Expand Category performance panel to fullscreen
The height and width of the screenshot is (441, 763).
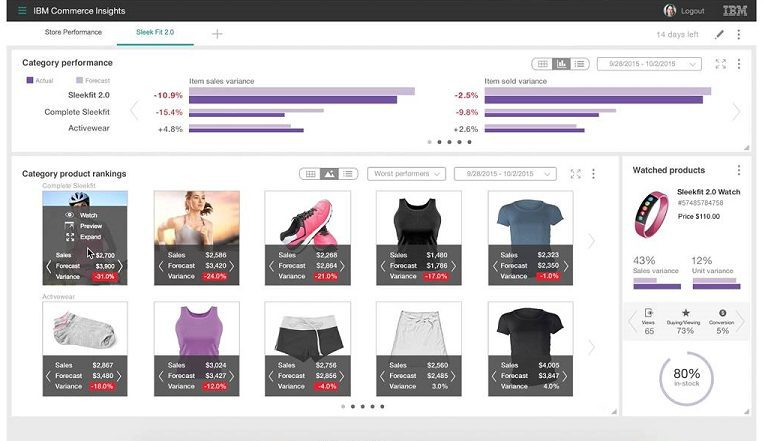[x=720, y=64]
